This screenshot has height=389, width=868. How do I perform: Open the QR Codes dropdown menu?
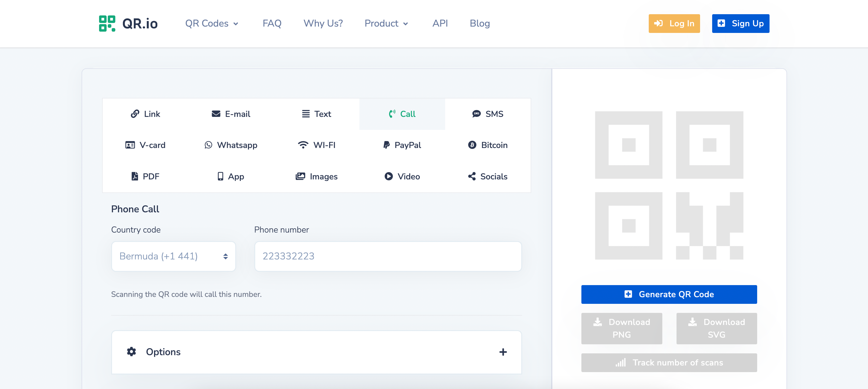(212, 23)
